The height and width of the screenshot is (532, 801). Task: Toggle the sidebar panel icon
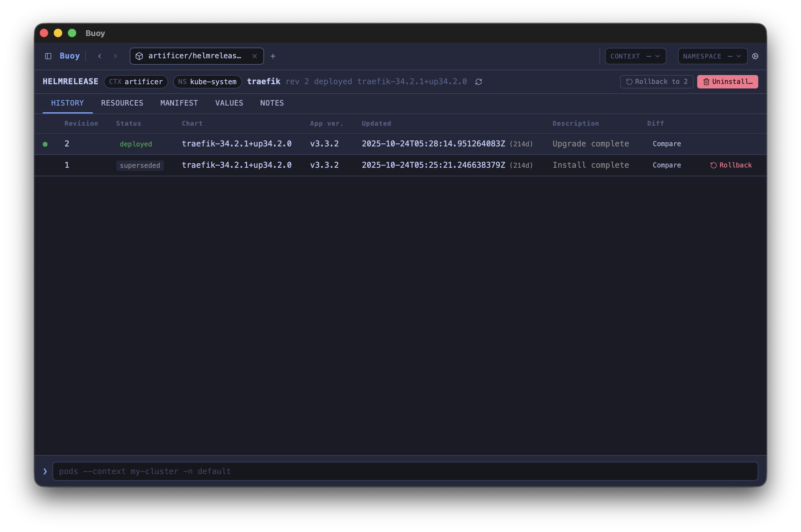tap(48, 56)
